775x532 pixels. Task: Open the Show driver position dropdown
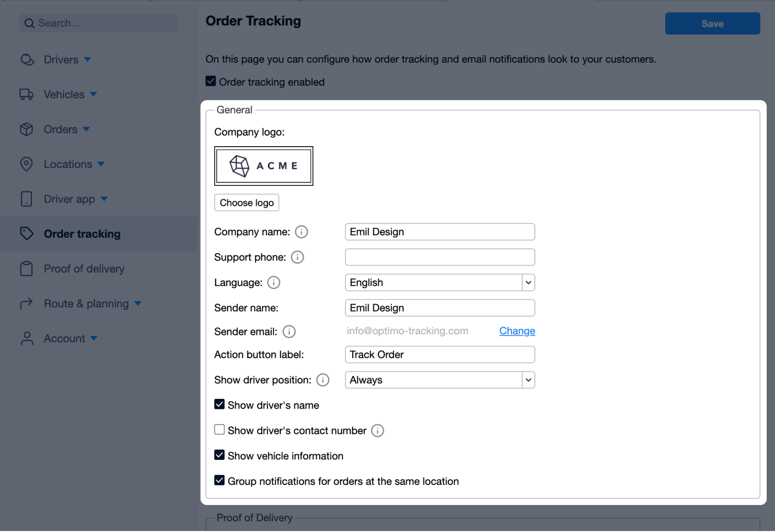click(x=440, y=380)
